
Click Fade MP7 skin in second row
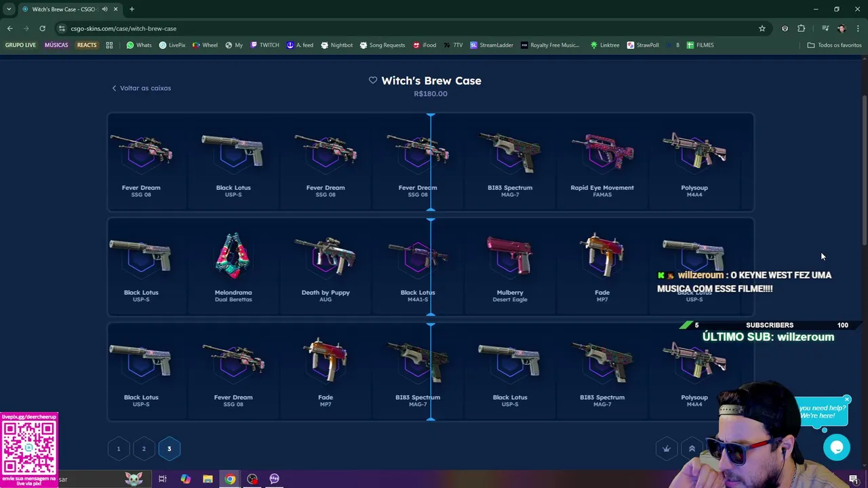coord(602,267)
